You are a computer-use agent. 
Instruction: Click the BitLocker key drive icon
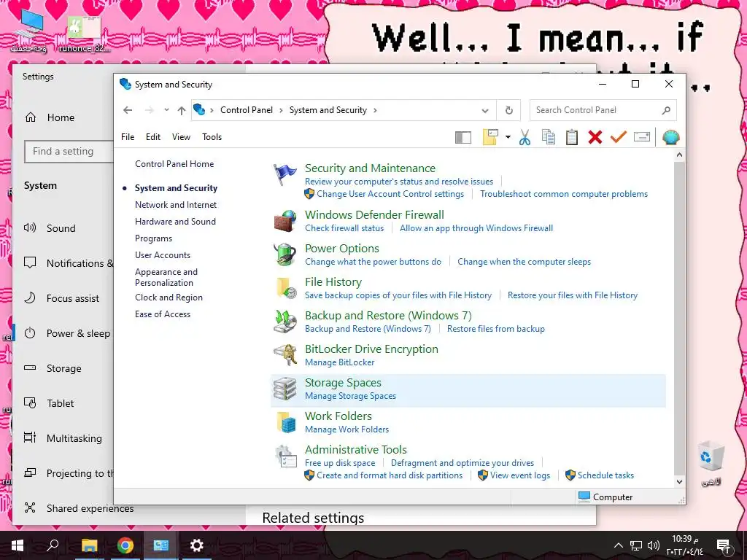[x=285, y=355]
